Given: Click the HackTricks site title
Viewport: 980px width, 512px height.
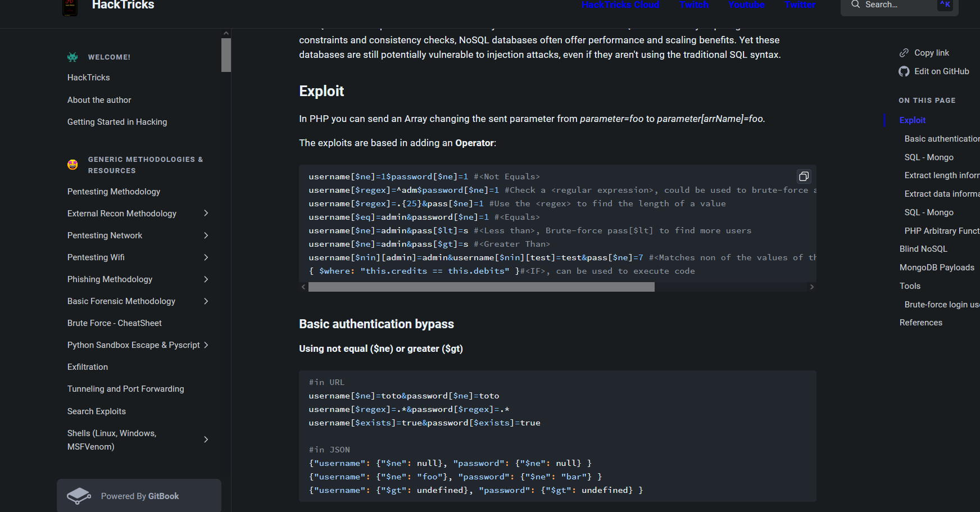Looking at the screenshot, I should click(123, 5).
